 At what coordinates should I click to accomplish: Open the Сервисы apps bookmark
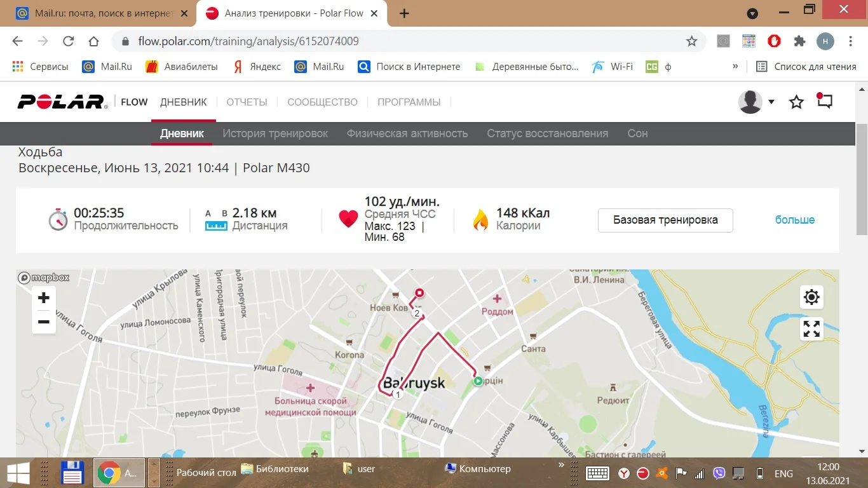[x=40, y=66]
